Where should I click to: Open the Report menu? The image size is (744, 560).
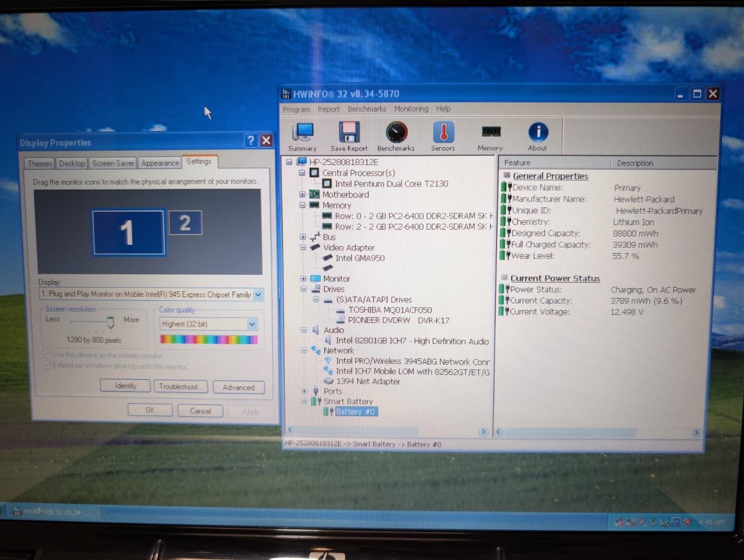[329, 109]
